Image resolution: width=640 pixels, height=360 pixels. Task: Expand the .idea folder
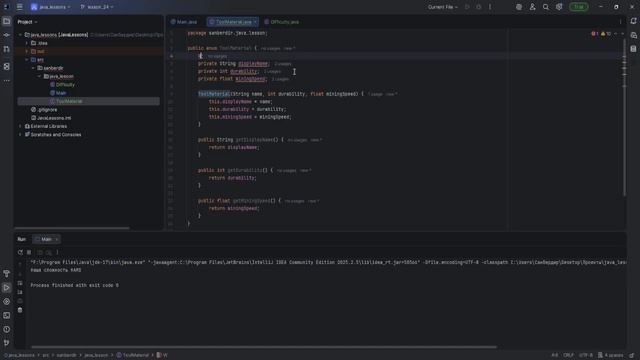[x=27, y=43]
